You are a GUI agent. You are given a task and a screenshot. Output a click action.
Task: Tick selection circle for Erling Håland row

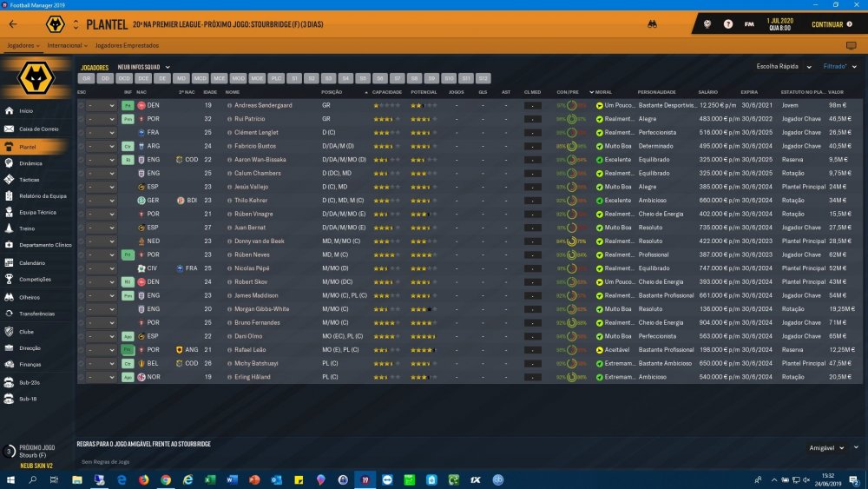(x=81, y=377)
